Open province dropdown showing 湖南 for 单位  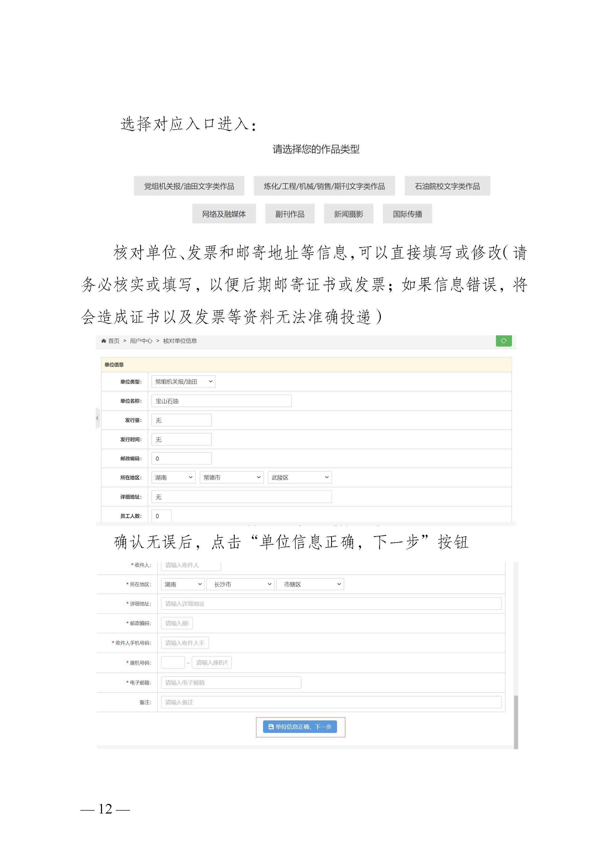click(173, 477)
